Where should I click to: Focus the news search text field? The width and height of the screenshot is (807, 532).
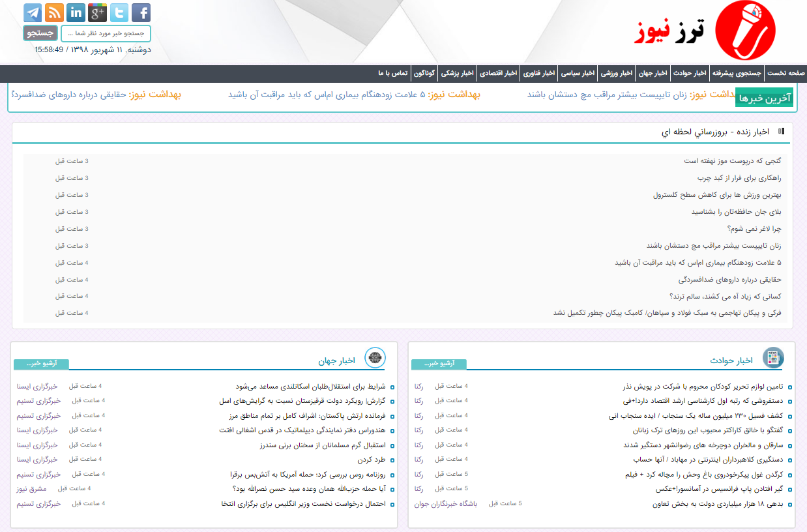[x=106, y=33]
